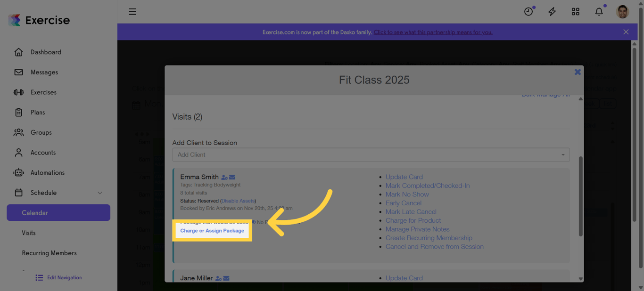Click Mark No Show link
Viewport: 644px width, 291px height.
point(407,194)
